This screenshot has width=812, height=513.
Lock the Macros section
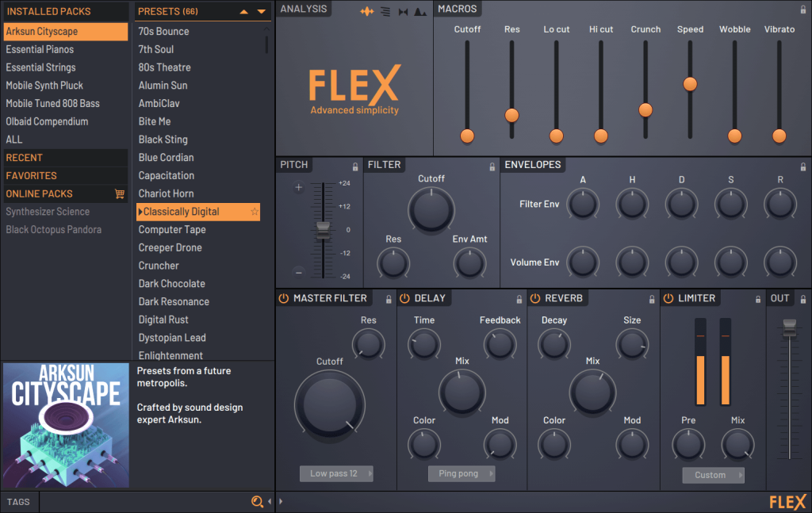coord(803,9)
